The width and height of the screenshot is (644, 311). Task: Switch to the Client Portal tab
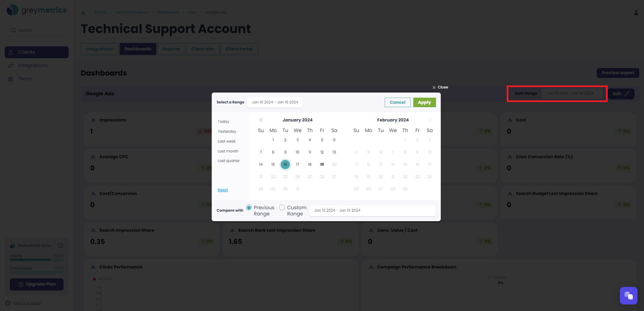pyautogui.click(x=239, y=49)
